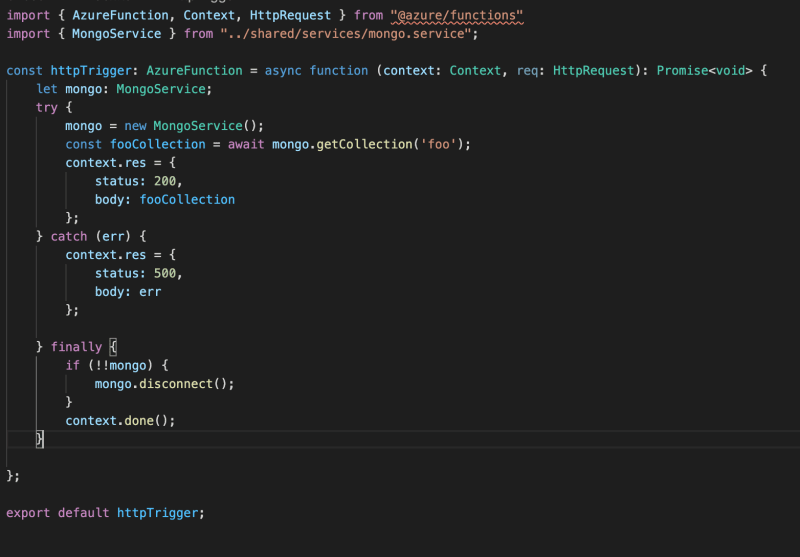Click 'body: fooCollection' line
The height and width of the screenshot is (557, 800).
165,199
